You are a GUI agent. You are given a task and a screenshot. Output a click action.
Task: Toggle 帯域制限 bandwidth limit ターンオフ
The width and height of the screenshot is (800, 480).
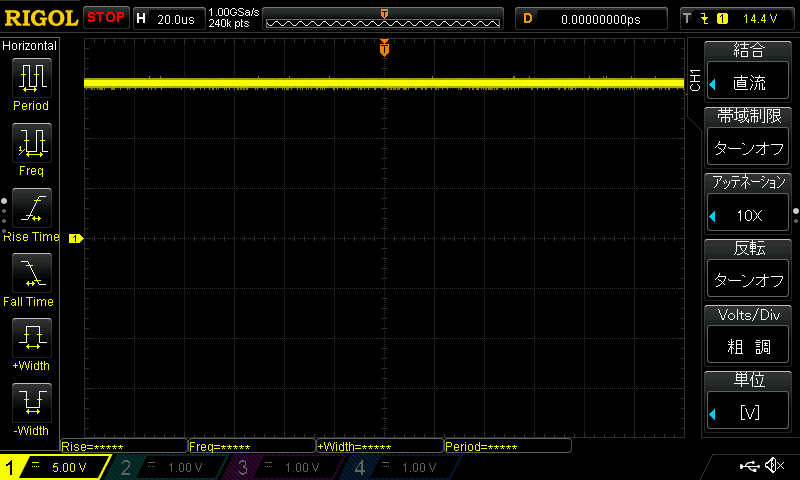point(748,148)
